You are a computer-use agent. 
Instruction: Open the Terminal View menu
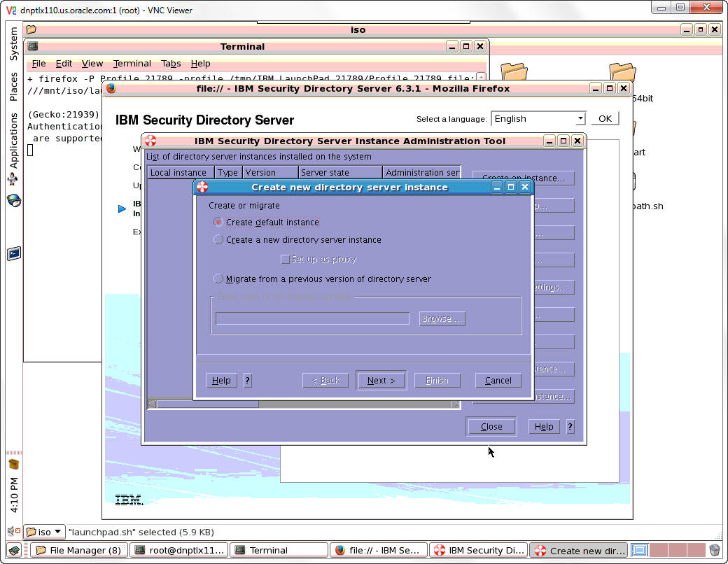[x=92, y=64]
